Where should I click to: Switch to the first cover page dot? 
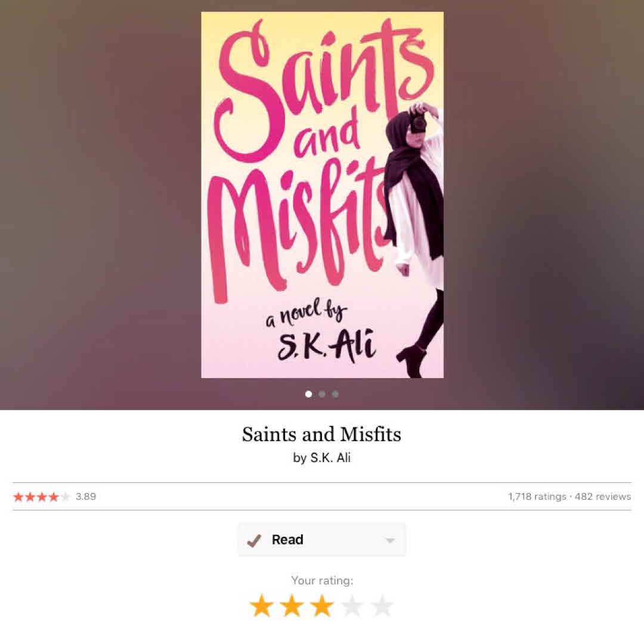tap(309, 394)
